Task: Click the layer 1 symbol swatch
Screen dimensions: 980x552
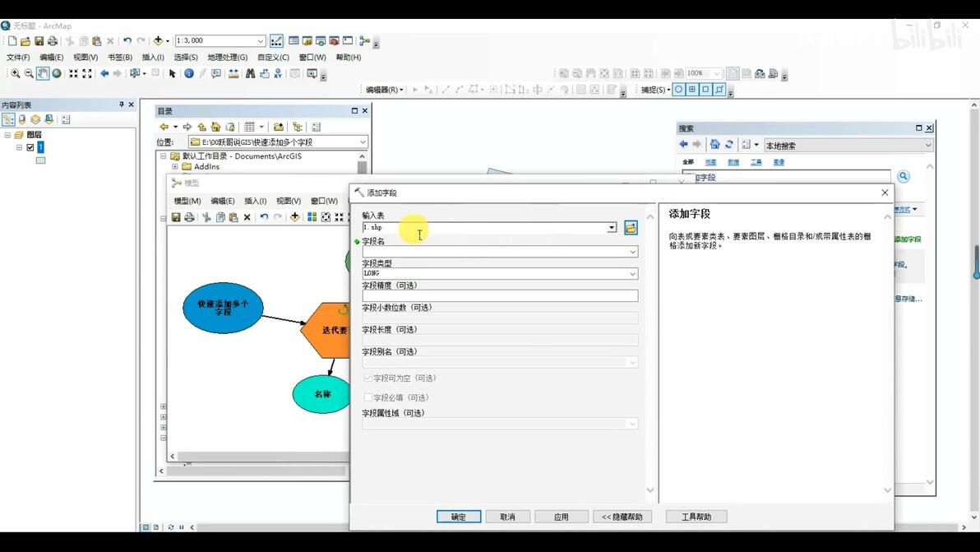Action: 40,160
